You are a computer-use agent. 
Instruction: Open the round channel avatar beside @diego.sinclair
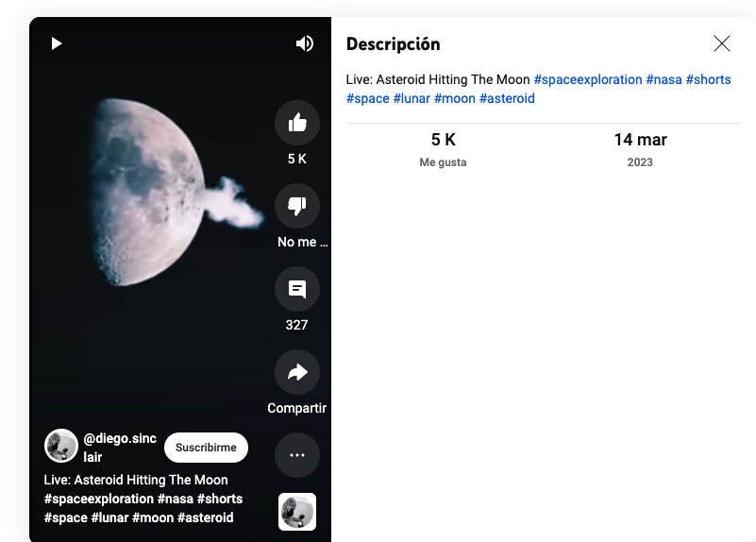coord(61,446)
